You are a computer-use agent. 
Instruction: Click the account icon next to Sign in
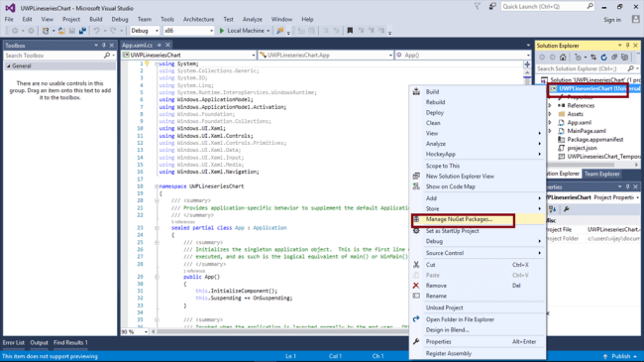pyautogui.click(x=636, y=19)
